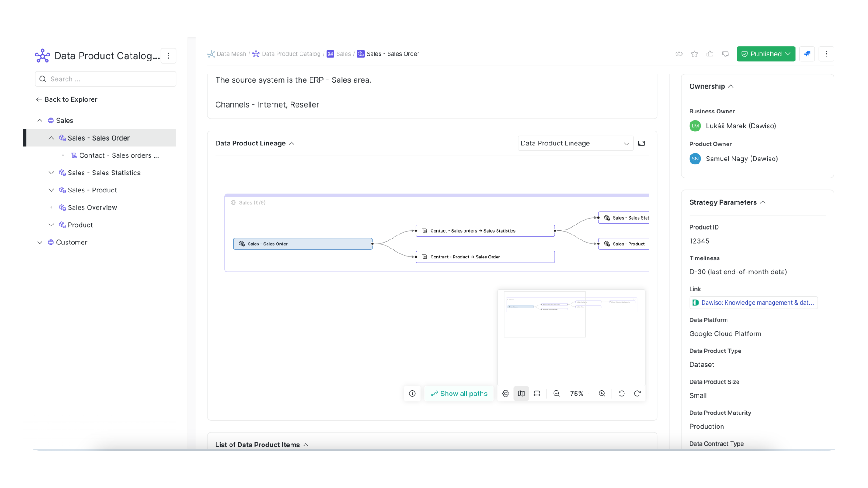Open the Sales breadcrumb link
868x488 pixels.
coord(344,54)
